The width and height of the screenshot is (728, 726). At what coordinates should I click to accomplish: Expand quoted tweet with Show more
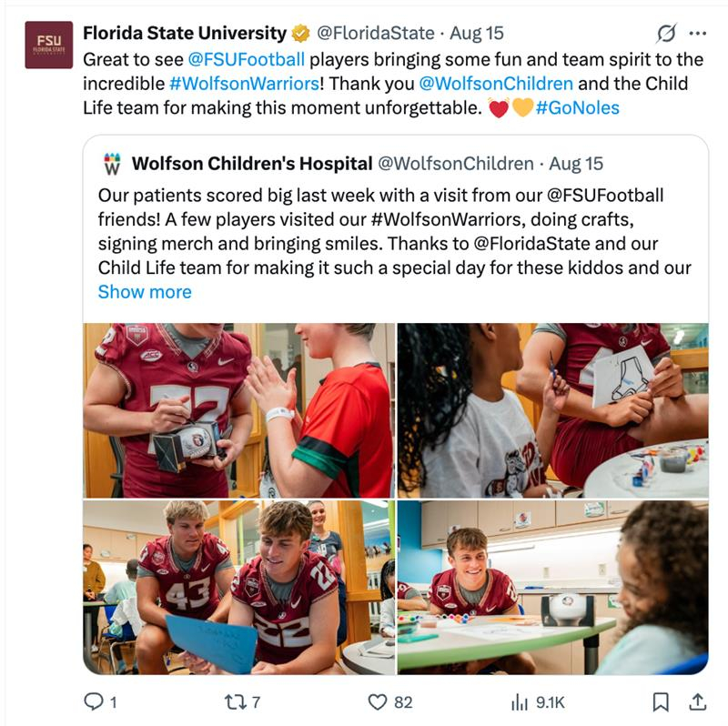(145, 292)
